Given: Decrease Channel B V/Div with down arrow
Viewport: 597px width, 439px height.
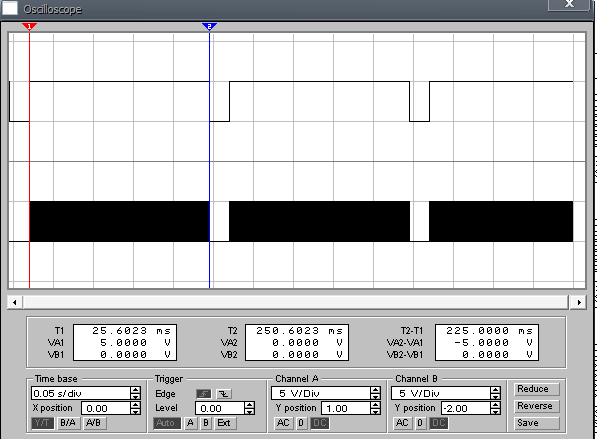Looking at the screenshot, I should click(495, 397).
